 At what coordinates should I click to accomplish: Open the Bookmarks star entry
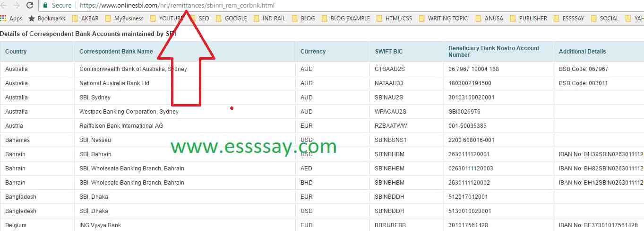point(47,18)
